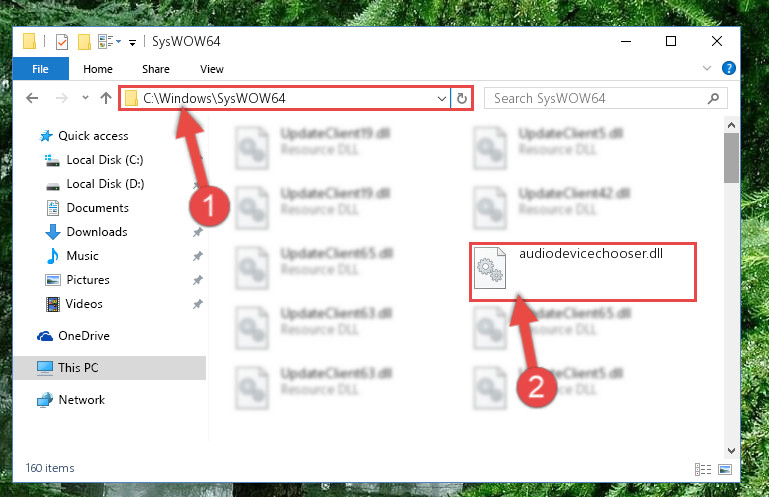Open OneDrive from navigation pane
Viewport: 769px width, 497px height.
pos(84,336)
